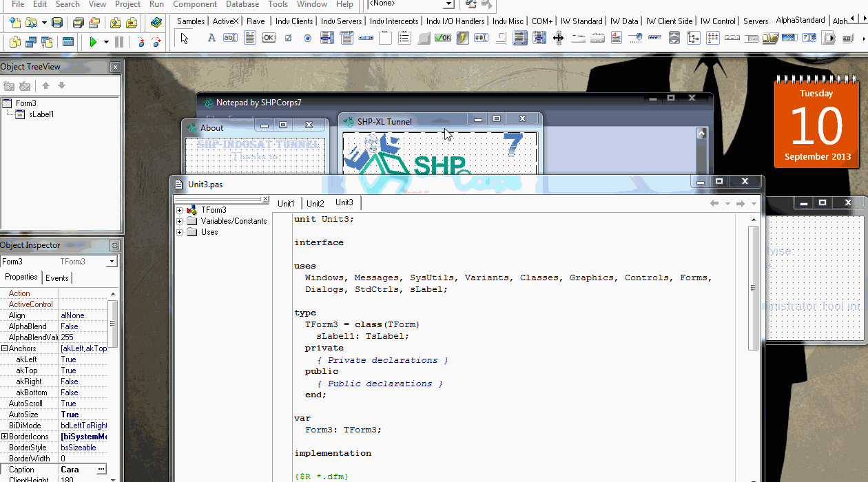Click the Pause program button
868x482 pixels.
119,42
